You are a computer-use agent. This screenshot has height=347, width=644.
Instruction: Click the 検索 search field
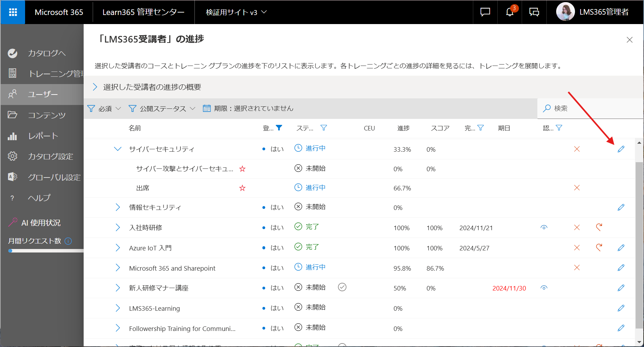pyautogui.click(x=590, y=108)
